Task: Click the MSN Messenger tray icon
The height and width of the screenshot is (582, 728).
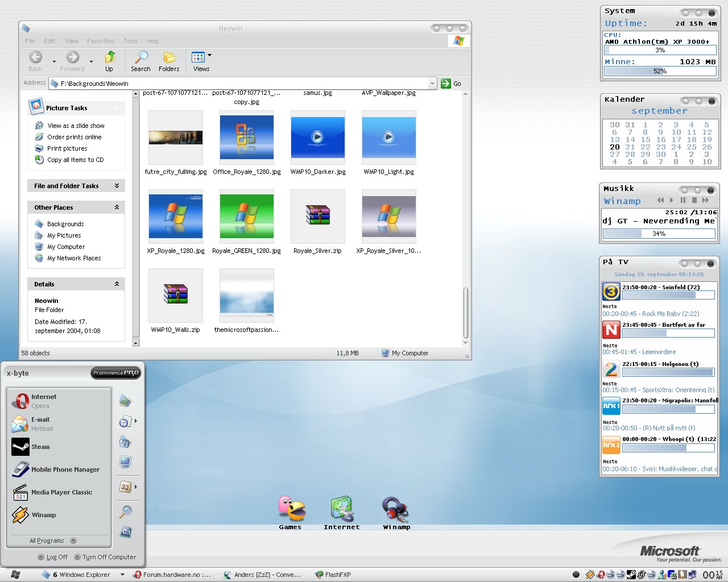Action: (x=661, y=575)
